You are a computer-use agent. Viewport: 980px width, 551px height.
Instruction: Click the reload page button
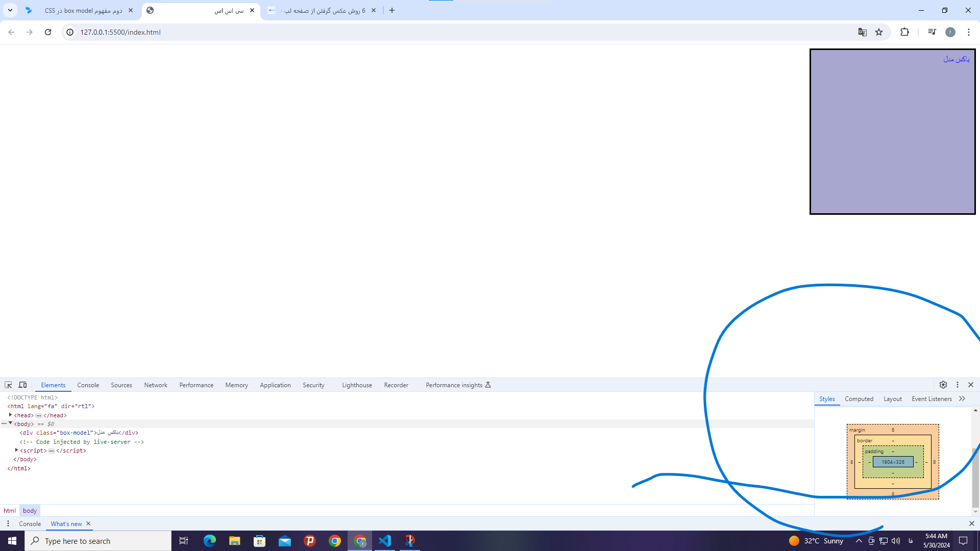pyautogui.click(x=48, y=32)
